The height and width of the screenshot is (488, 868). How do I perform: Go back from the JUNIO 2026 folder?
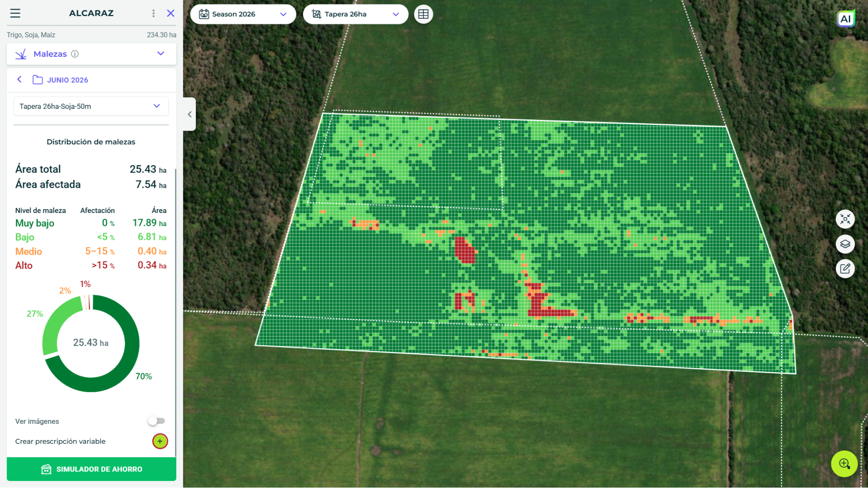coord(20,79)
